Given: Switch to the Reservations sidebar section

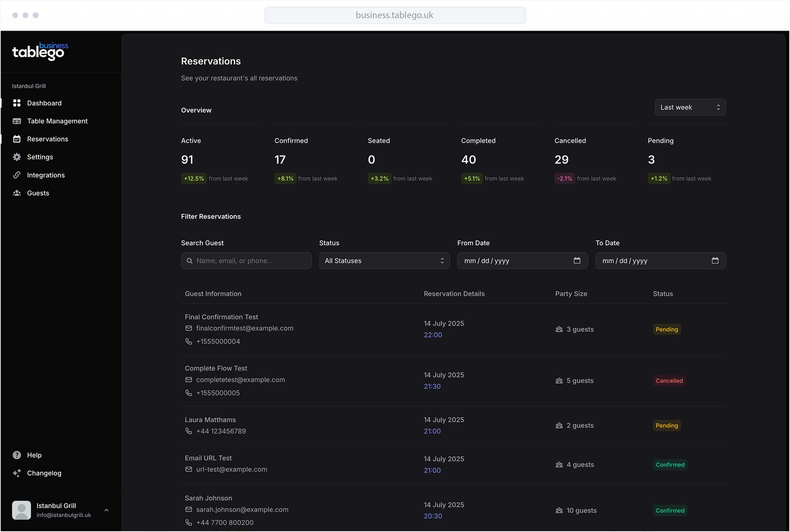Looking at the screenshot, I should coord(47,139).
